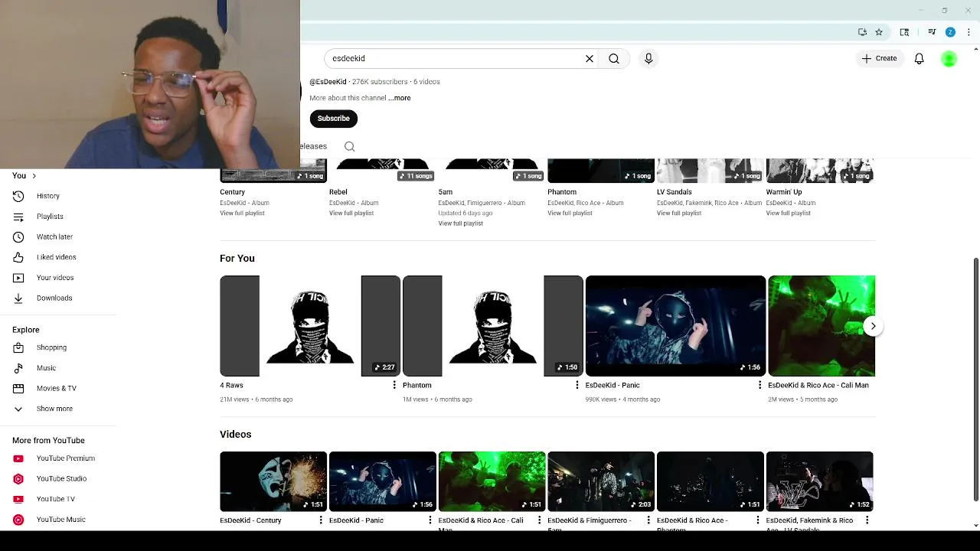The height and width of the screenshot is (551, 980).
Task: Open the Videos section heading
Action: click(x=235, y=434)
